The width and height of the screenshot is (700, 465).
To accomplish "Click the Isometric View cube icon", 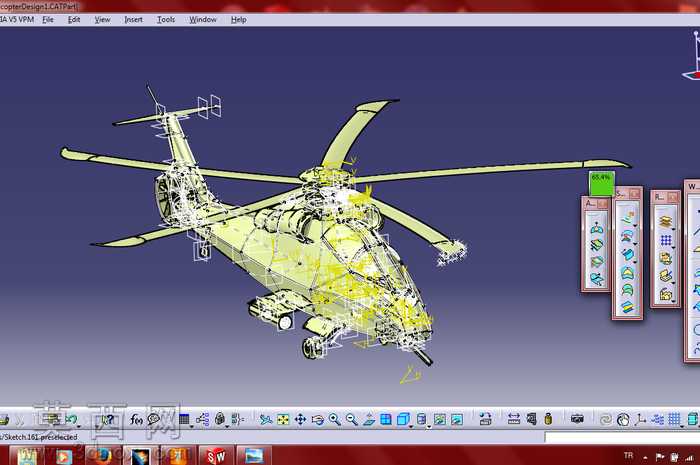I will click(403, 419).
